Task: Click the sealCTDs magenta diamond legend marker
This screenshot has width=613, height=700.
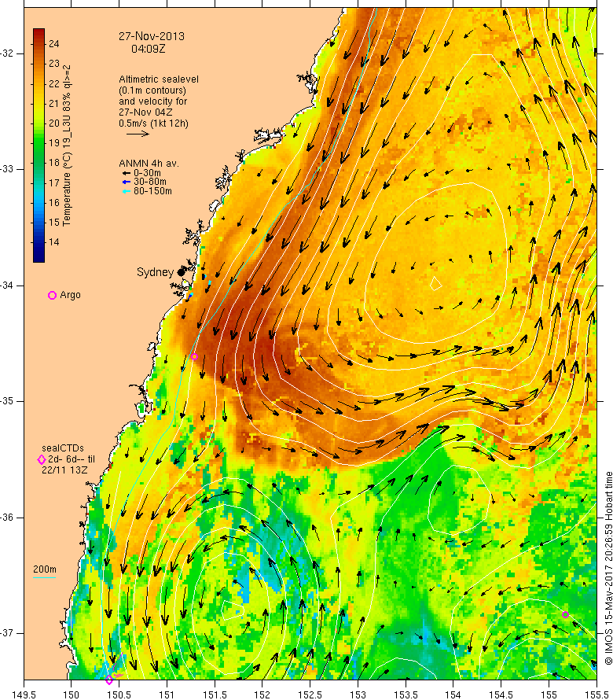Action: pos(42,459)
